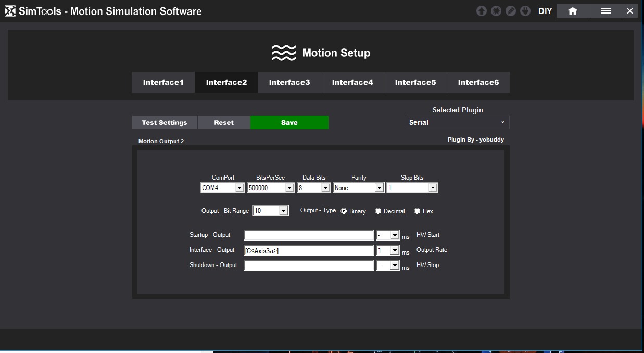Click the 'Motion Output 2' label
This screenshot has width=644, height=353.
(161, 141)
